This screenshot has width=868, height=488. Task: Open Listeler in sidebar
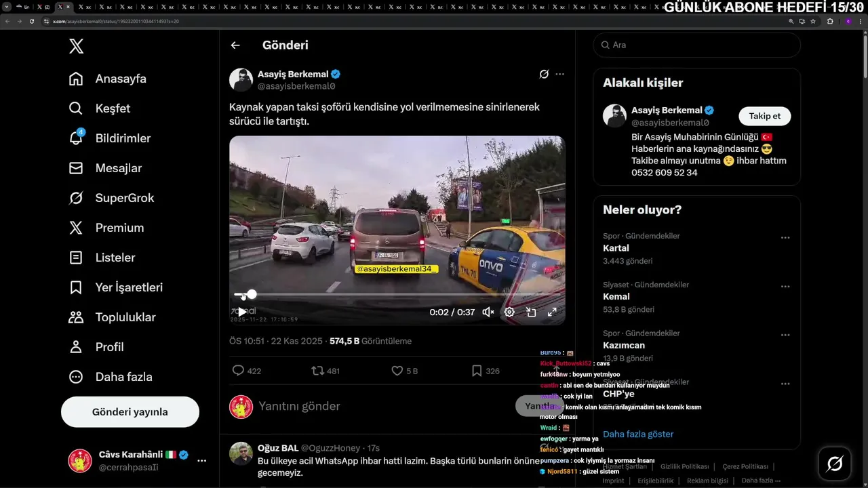point(102,258)
